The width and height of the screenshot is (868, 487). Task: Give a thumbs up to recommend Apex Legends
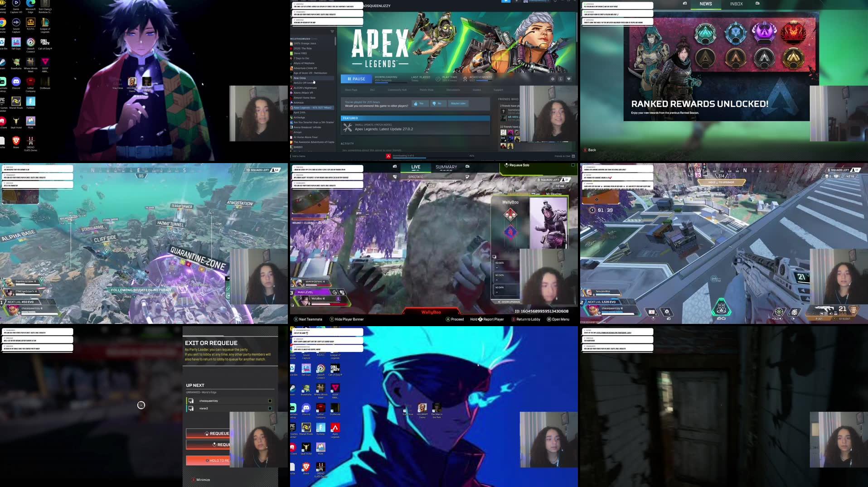[x=419, y=104]
